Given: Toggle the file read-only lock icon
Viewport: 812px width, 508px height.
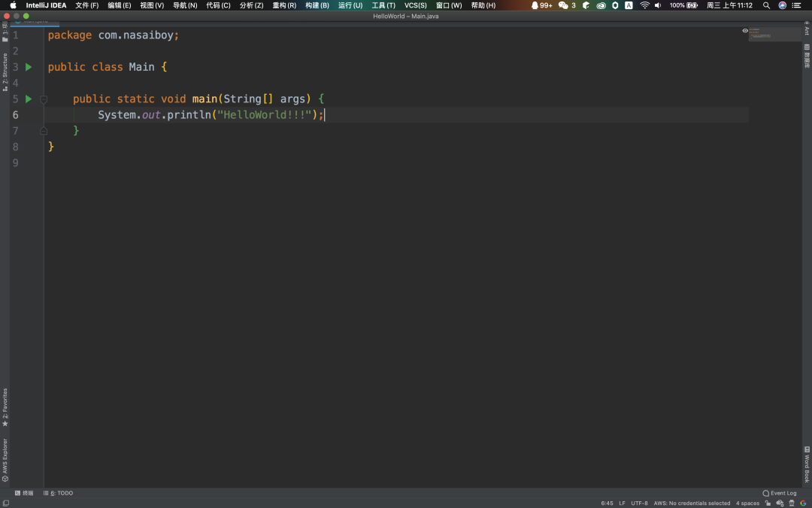Looking at the screenshot, I should (x=768, y=503).
